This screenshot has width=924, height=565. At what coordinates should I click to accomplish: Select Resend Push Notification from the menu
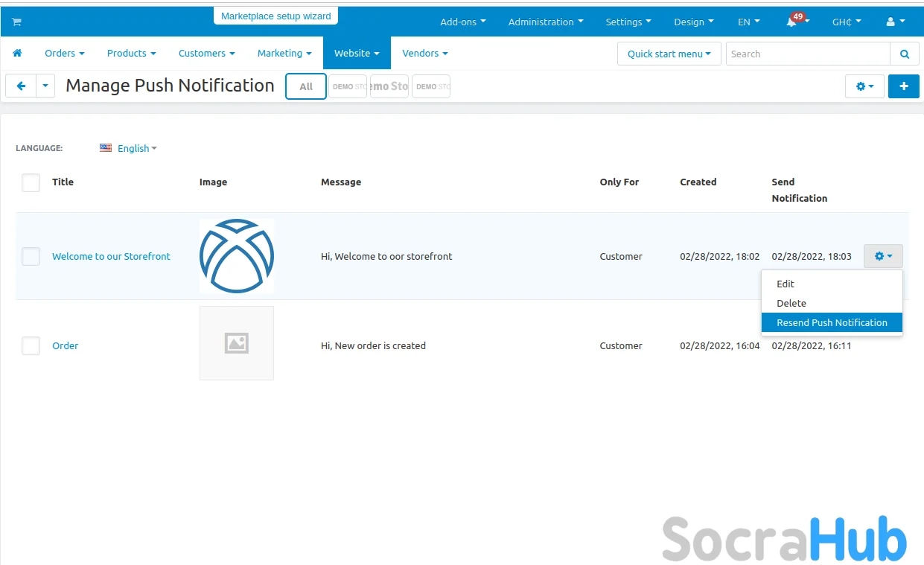pyautogui.click(x=831, y=322)
